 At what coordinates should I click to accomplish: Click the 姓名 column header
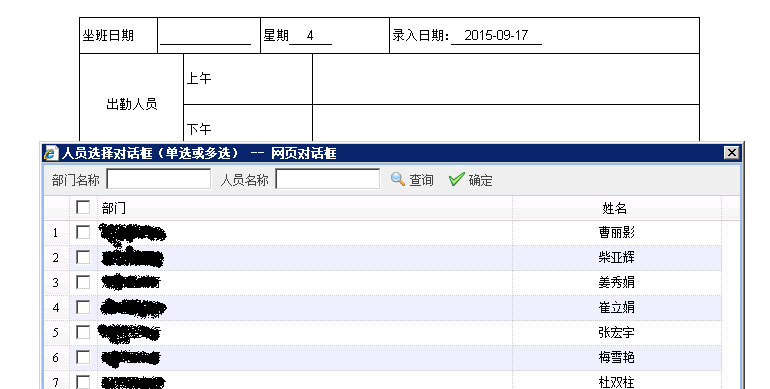pyautogui.click(x=617, y=208)
